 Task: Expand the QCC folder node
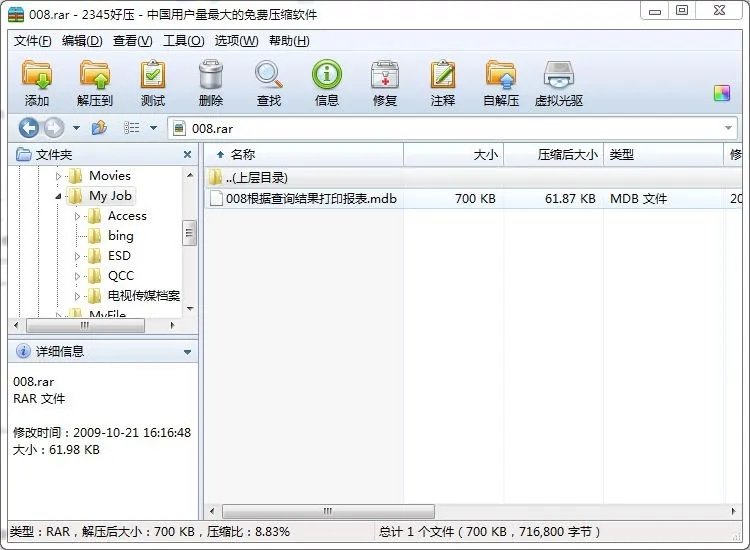(77, 276)
